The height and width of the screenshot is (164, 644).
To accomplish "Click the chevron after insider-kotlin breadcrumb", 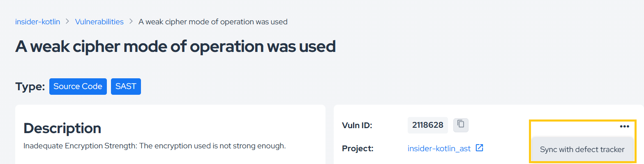I will [x=67, y=21].
